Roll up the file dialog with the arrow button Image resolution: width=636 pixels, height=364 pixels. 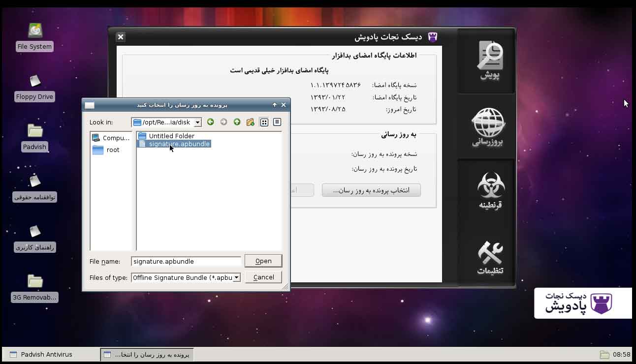tap(275, 105)
